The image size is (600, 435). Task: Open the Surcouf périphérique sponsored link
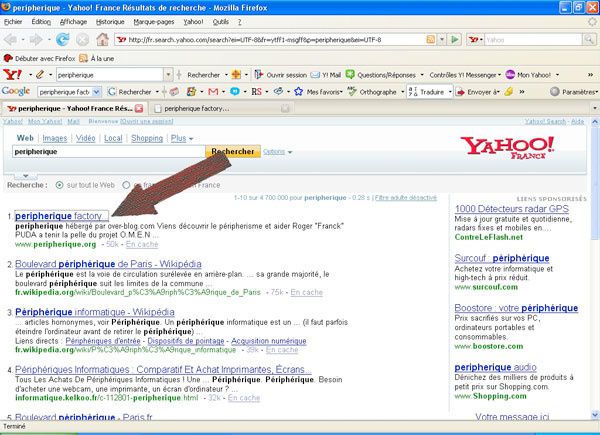click(x=502, y=258)
